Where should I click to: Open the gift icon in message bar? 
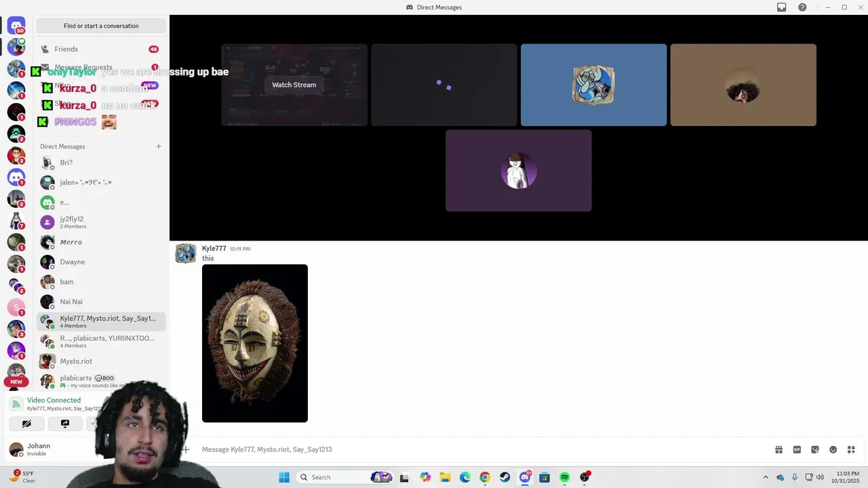coord(779,449)
